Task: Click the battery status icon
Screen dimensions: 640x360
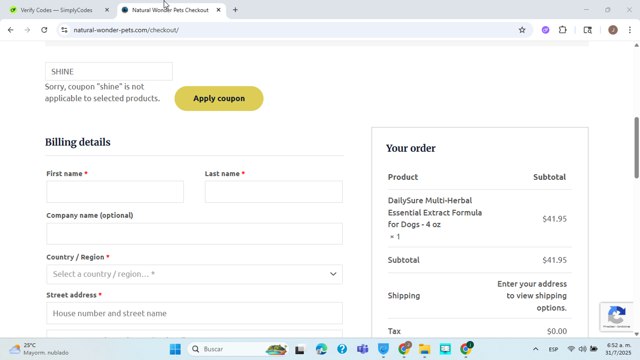Action: point(594,349)
